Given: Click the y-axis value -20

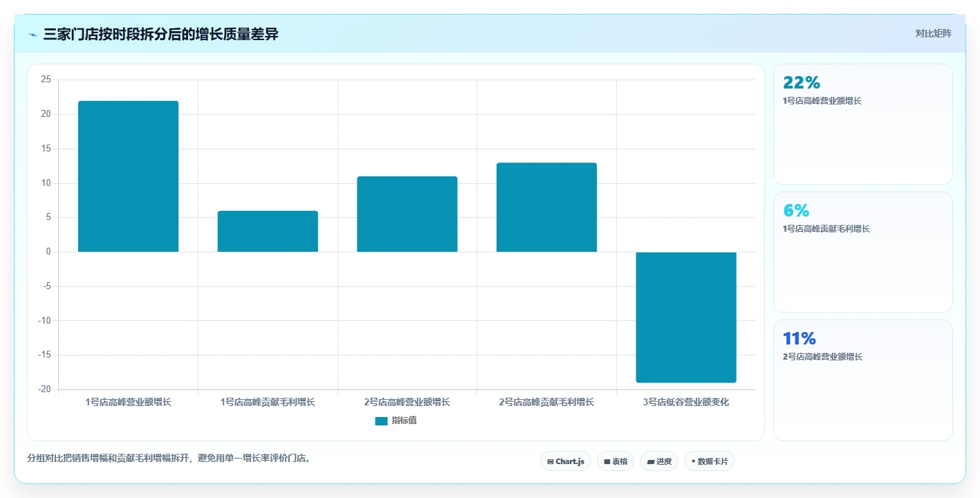Looking at the screenshot, I should (x=44, y=389).
